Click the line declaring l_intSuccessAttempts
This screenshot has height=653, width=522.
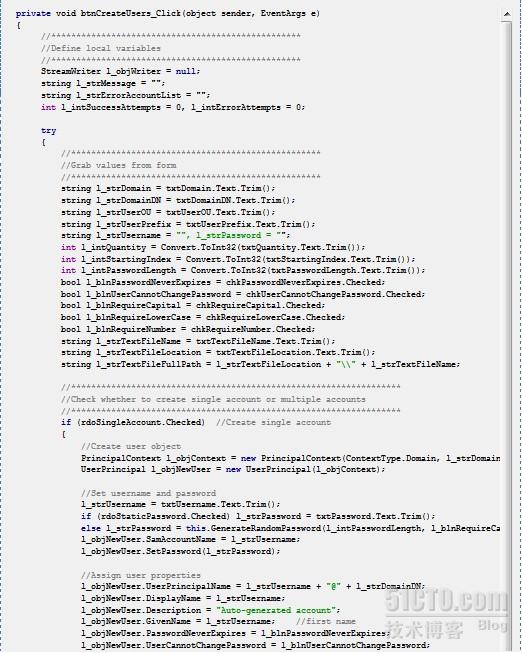[x=173, y=107]
